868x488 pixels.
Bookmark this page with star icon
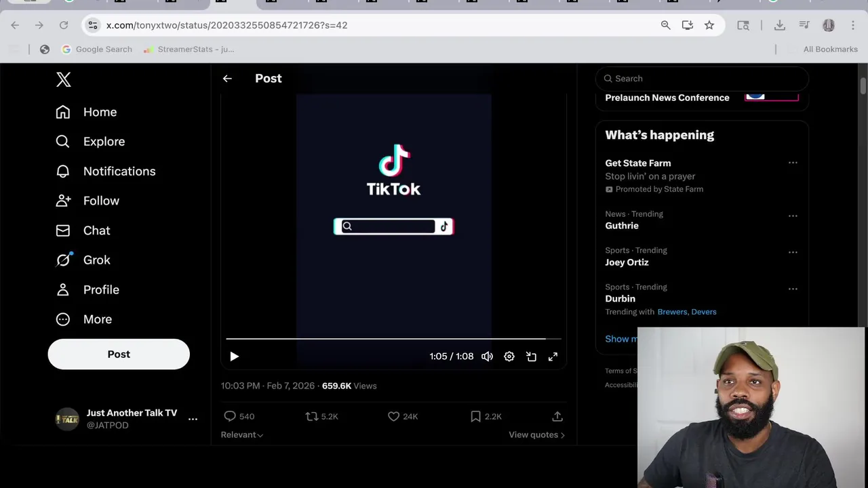click(709, 25)
